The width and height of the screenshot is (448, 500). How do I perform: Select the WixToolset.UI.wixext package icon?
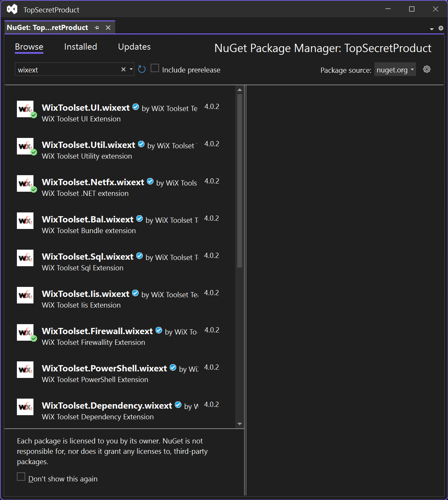tap(25, 109)
